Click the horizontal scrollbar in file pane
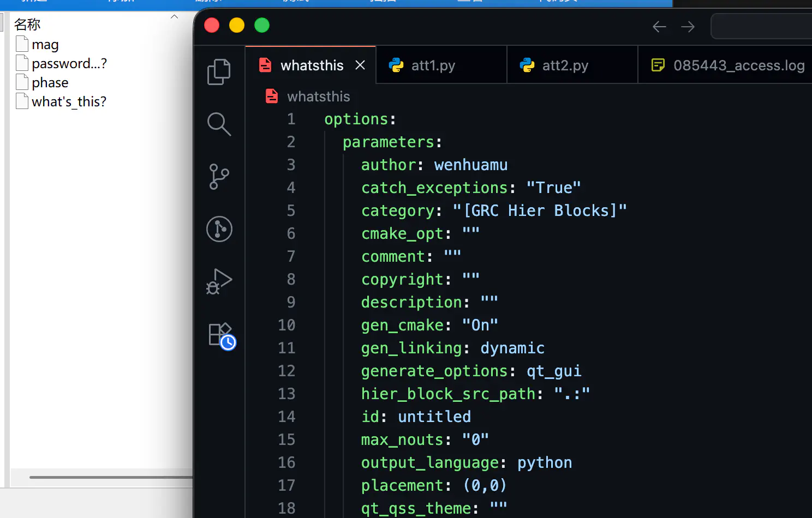812x518 pixels. (109, 477)
